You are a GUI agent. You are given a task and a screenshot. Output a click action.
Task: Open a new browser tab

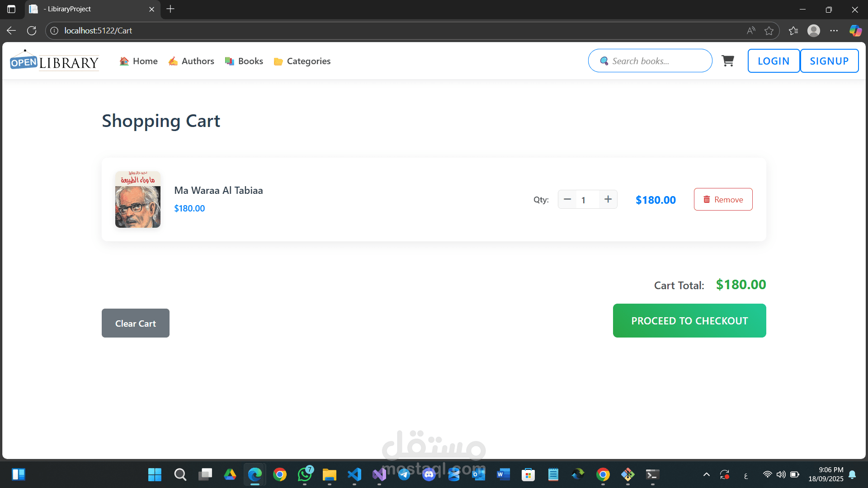(170, 9)
